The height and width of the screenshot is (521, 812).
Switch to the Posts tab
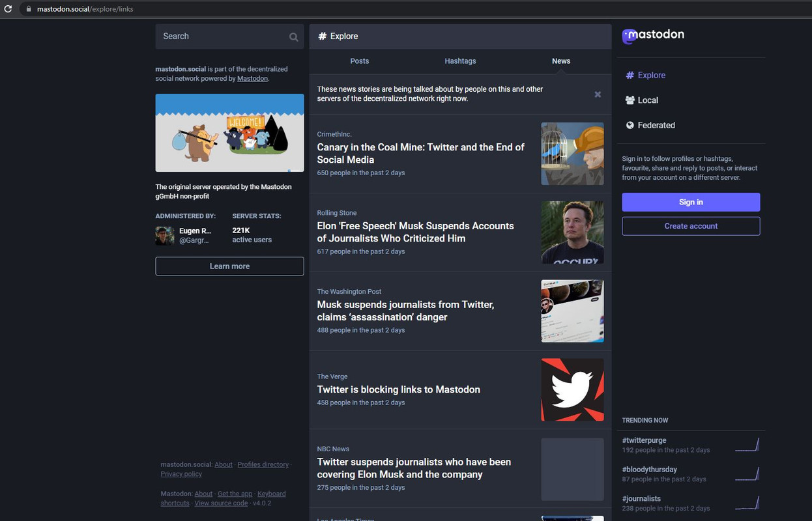(360, 61)
